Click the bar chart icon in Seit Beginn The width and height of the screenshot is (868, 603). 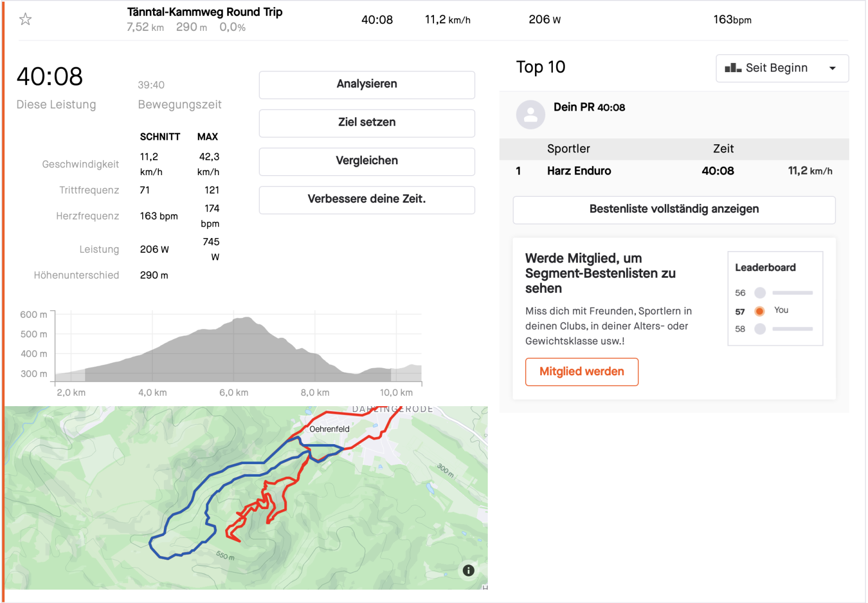point(733,68)
